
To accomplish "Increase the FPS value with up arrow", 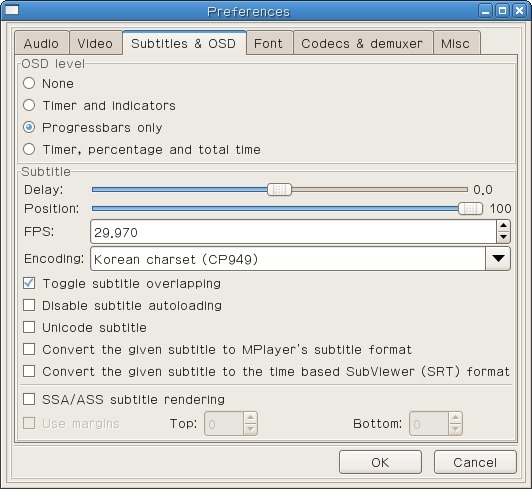I will [503, 226].
